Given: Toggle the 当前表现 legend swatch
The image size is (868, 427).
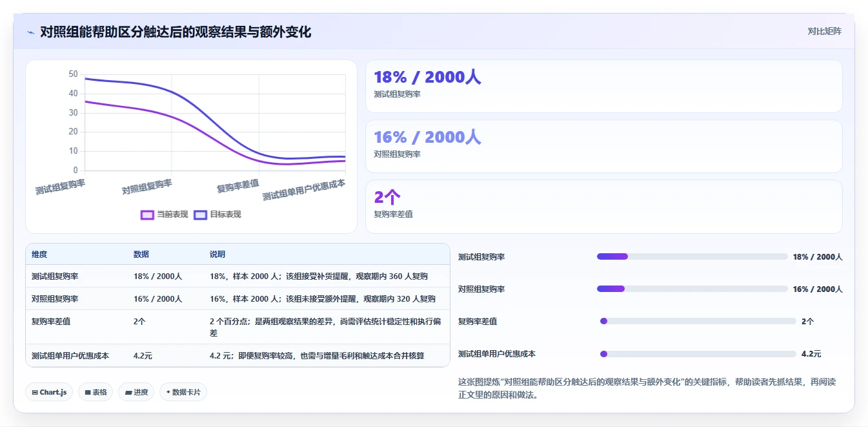Looking at the screenshot, I should point(147,214).
